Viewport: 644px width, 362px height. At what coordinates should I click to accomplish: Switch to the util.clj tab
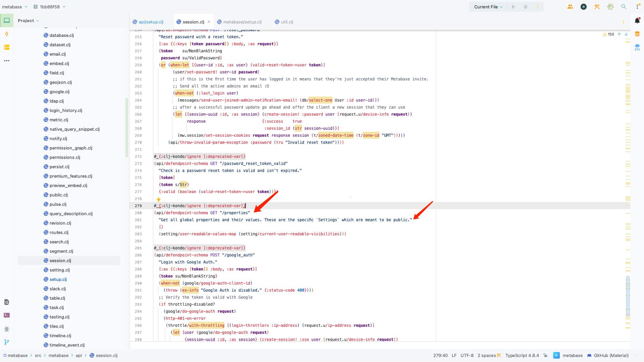(287, 22)
